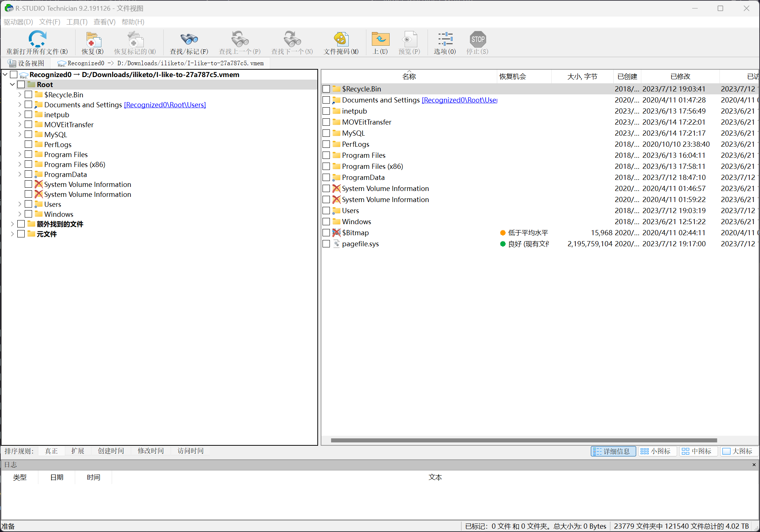Screen dimensions: 760x532
Task: Click the Reopen All Files refresh icon
Action: [x=37, y=39]
